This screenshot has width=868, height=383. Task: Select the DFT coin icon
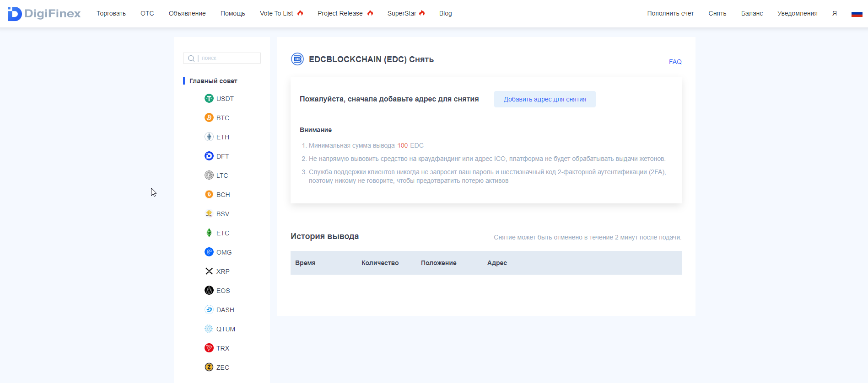(209, 156)
